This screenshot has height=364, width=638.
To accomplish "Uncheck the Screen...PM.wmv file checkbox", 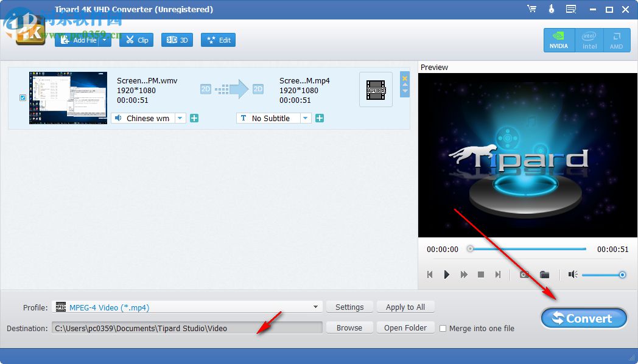I will pos(22,98).
